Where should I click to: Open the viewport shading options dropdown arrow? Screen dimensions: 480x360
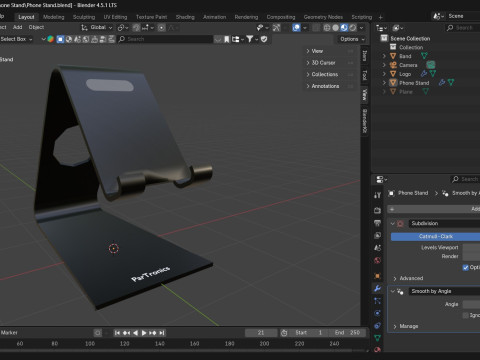click(362, 28)
